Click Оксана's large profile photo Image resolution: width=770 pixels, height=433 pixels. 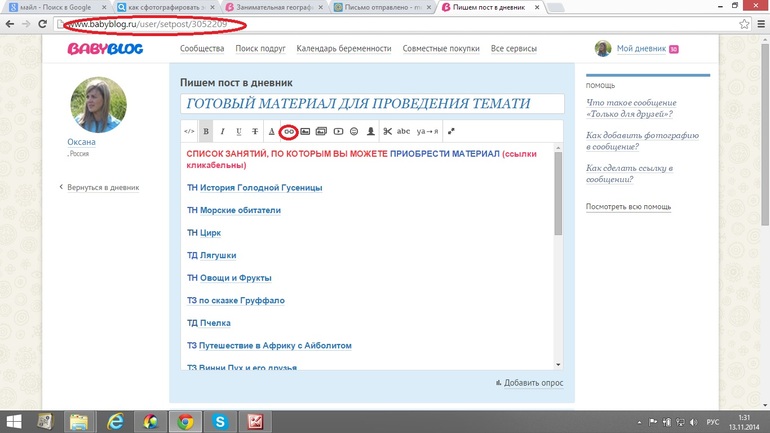click(98, 105)
